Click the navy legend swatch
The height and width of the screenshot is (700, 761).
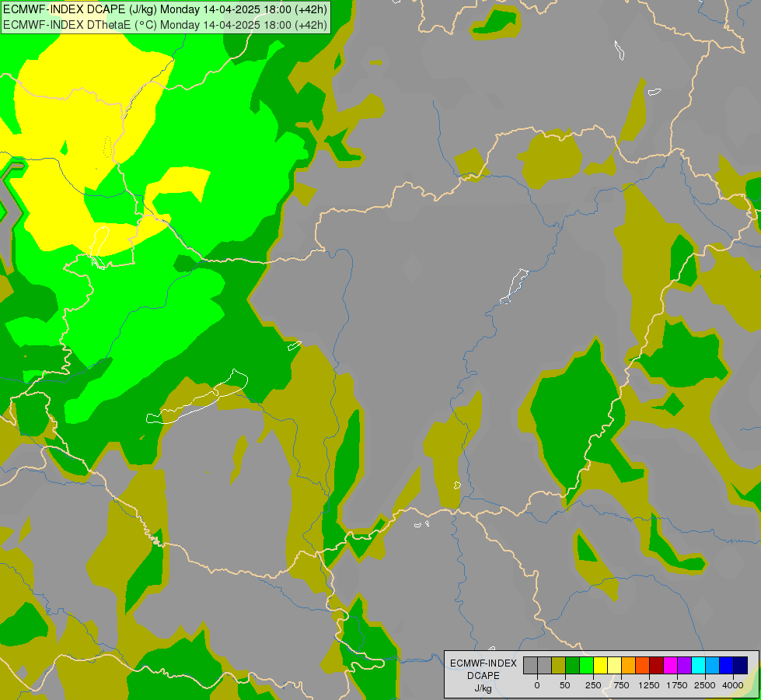(741, 665)
